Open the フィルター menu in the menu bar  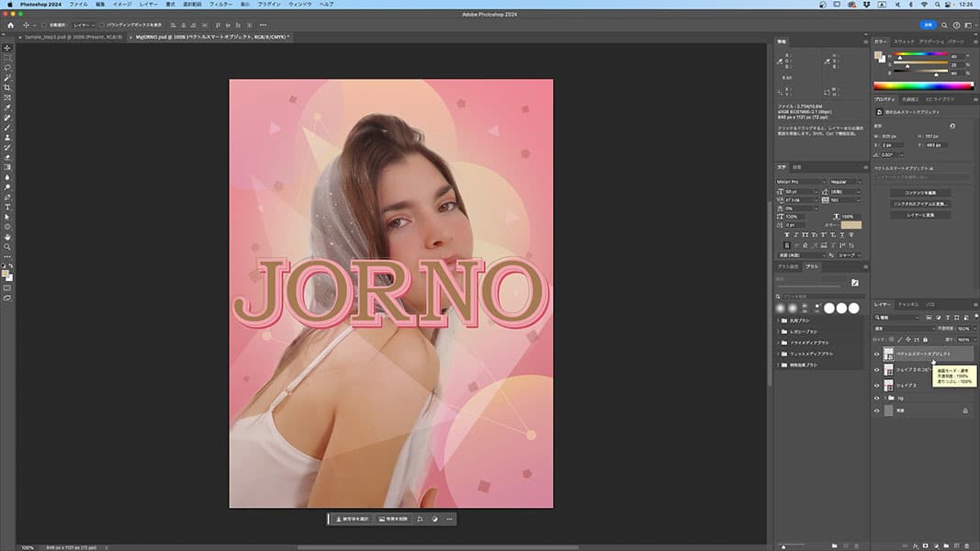(x=220, y=5)
